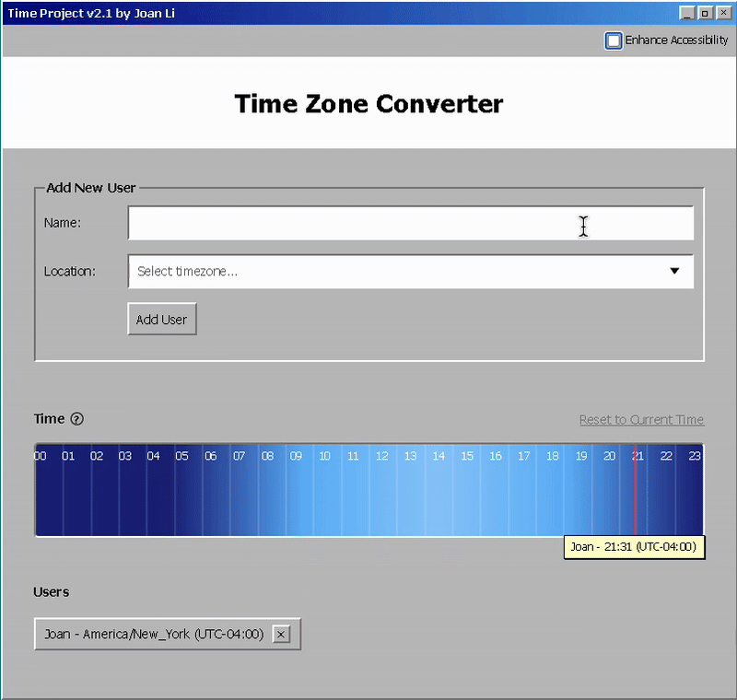Click the red current time marker line
The height and width of the screenshot is (700, 737).
click(x=636, y=489)
